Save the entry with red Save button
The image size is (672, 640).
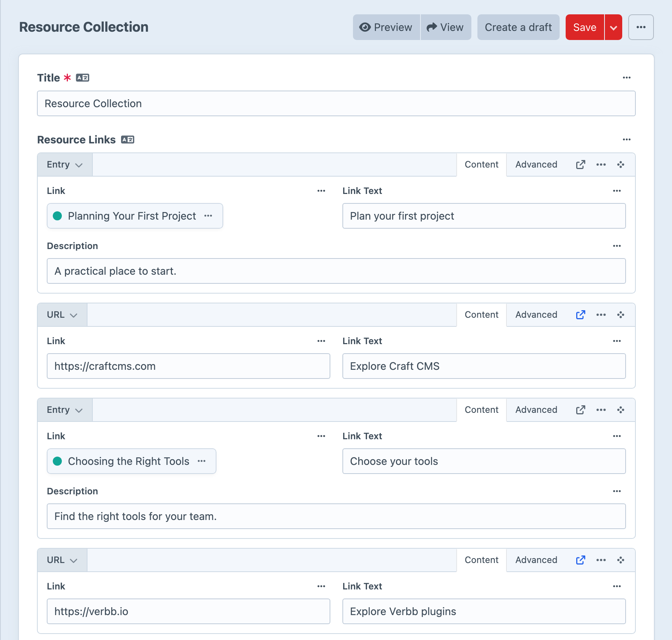[x=585, y=27]
